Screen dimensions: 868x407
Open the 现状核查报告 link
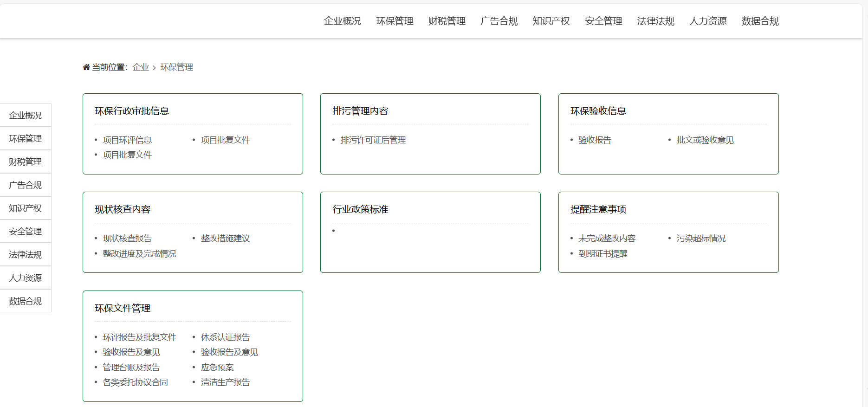(x=127, y=238)
